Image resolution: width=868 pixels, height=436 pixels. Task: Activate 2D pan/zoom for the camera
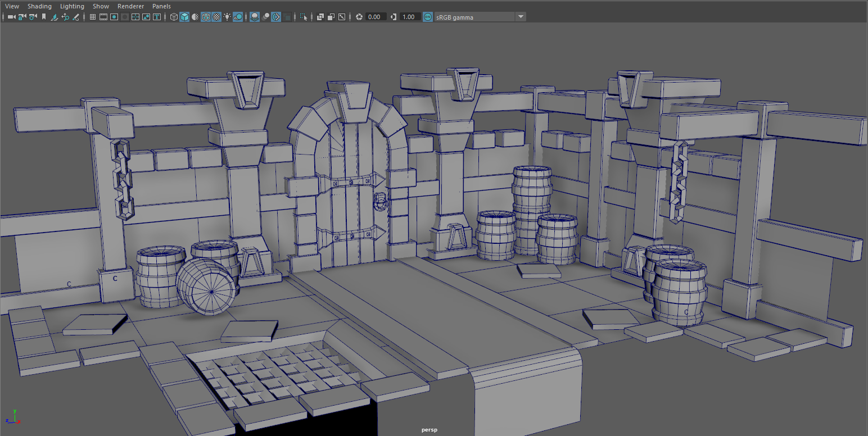click(65, 17)
